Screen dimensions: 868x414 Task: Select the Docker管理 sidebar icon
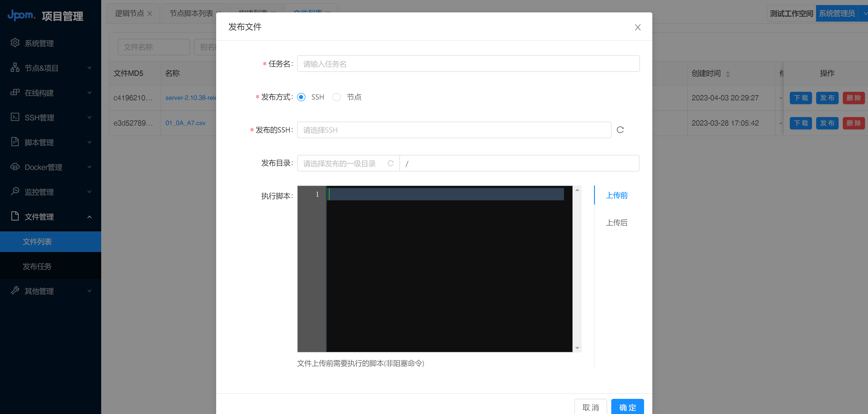coord(15,167)
